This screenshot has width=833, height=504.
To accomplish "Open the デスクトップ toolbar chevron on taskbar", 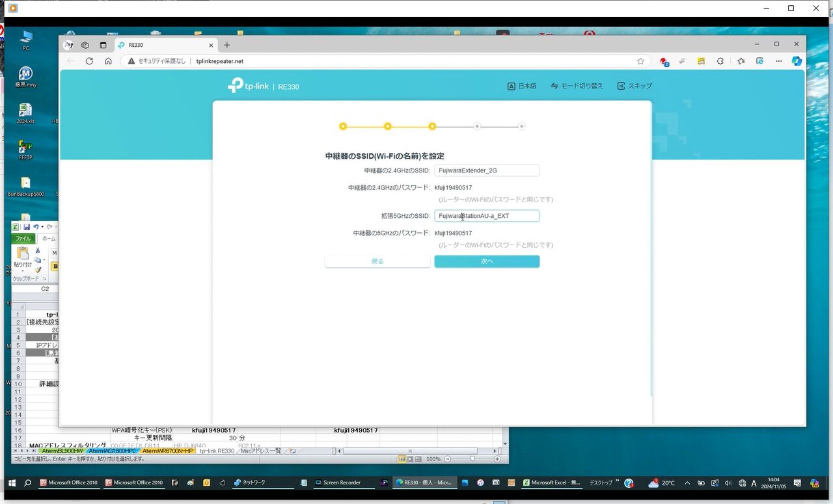I will [618, 482].
